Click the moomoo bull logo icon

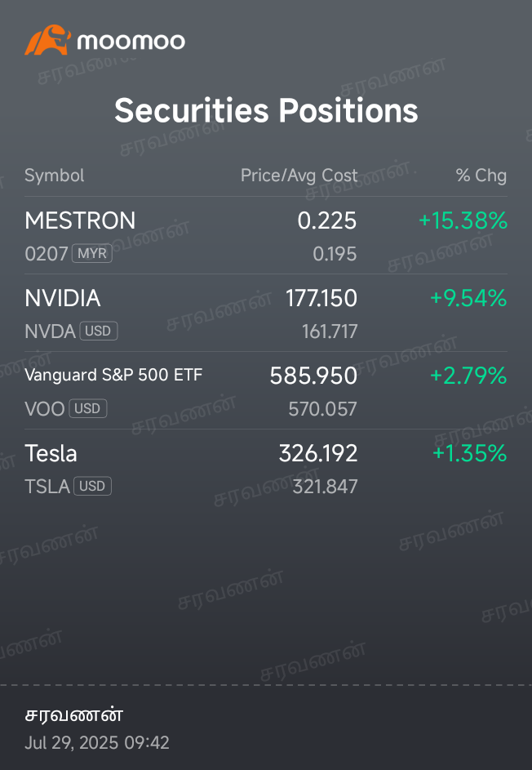47,40
